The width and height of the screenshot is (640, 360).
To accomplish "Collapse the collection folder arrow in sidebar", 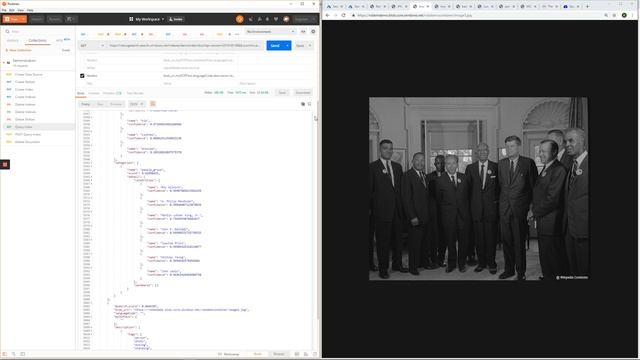I will (4, 62).
